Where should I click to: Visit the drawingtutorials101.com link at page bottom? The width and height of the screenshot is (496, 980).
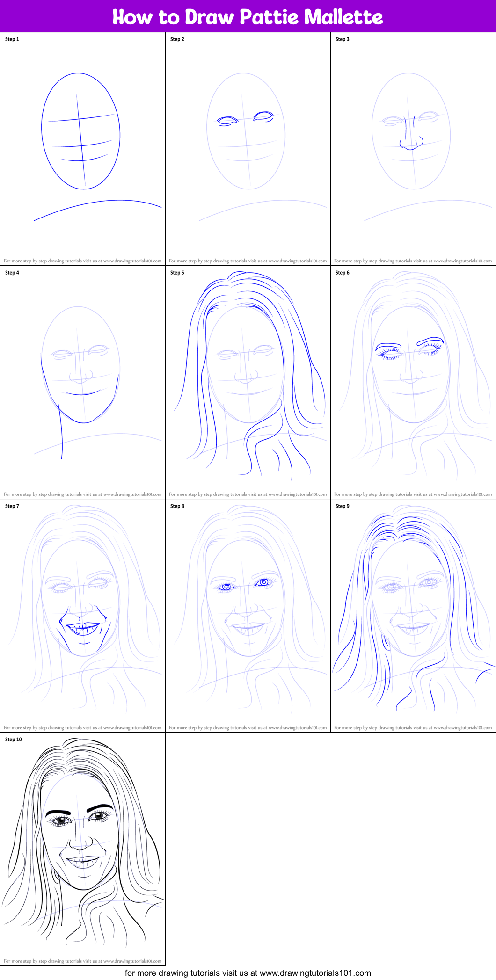pos(248,973)
